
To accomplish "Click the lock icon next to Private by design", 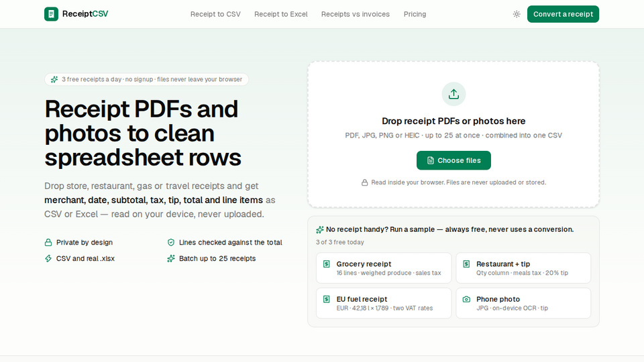I will click(48, 243).
